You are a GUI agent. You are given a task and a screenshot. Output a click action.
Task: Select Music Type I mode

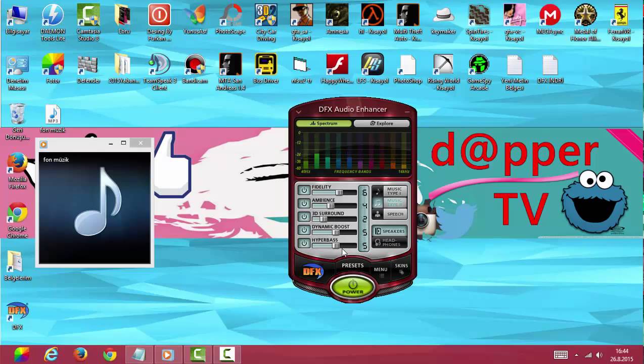click(x=389, y=191)
